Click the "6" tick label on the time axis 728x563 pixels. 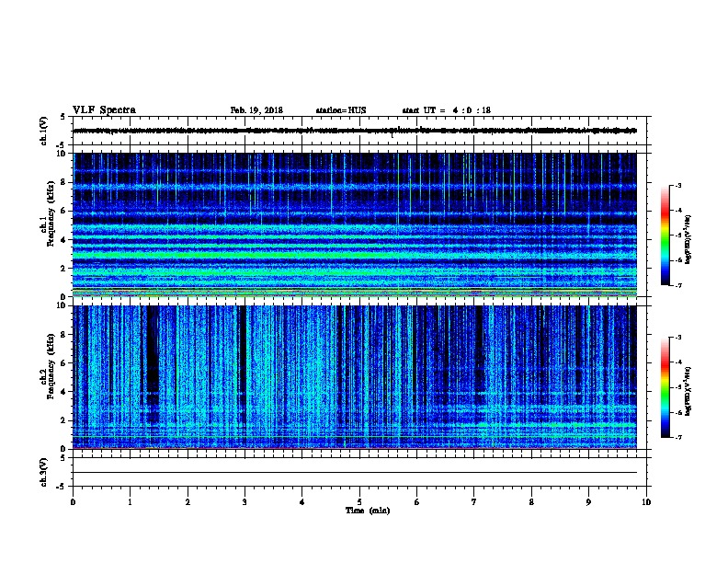click(x=417, y=502)
